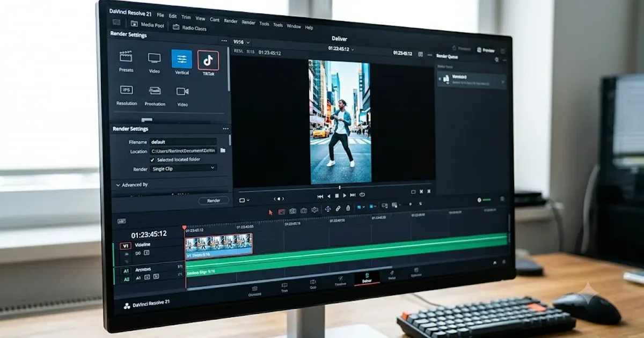Jump to the last frame with skip-forward button
Image resolution: width=644 pixels, height=338 pixels.
tap(353, 195)
